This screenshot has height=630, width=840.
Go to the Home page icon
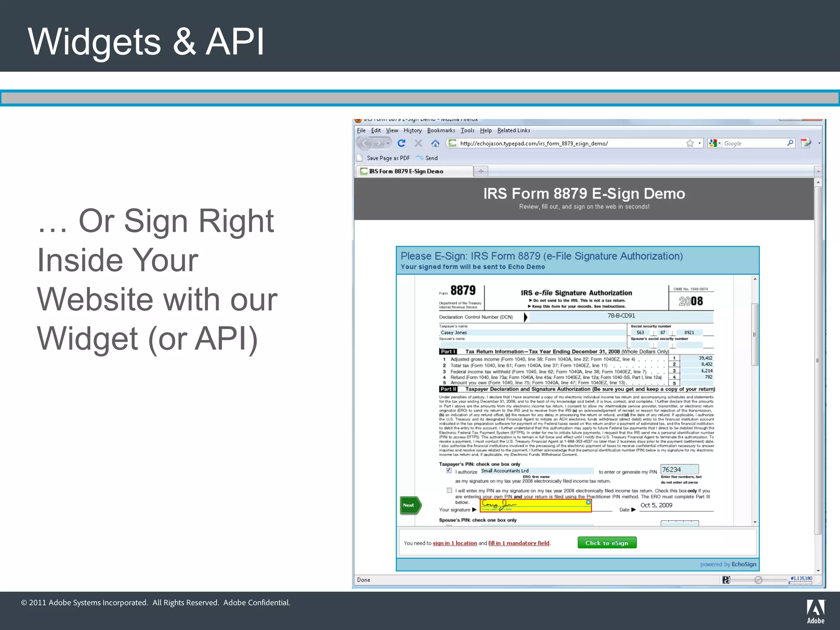tap(435, 143)
